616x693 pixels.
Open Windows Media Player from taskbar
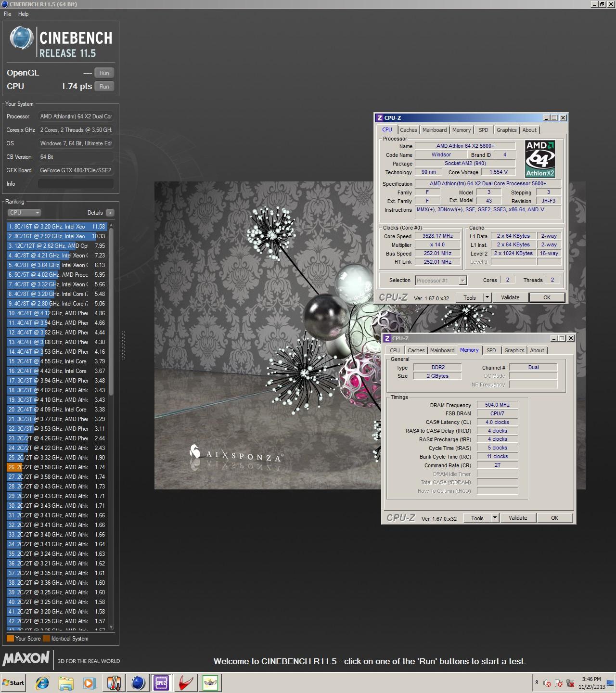(x=90, y=683)
